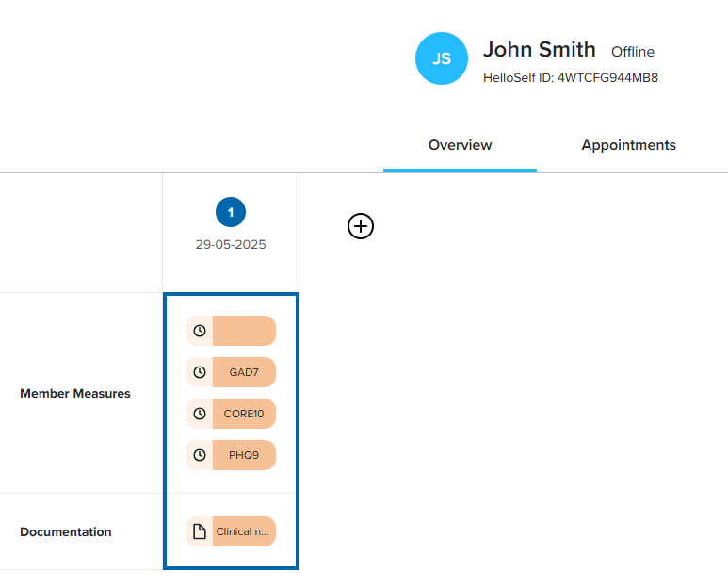Viewport: 728px width, 587px height.
Task: Open the PHQ9 measure
Action: (244, 455)
